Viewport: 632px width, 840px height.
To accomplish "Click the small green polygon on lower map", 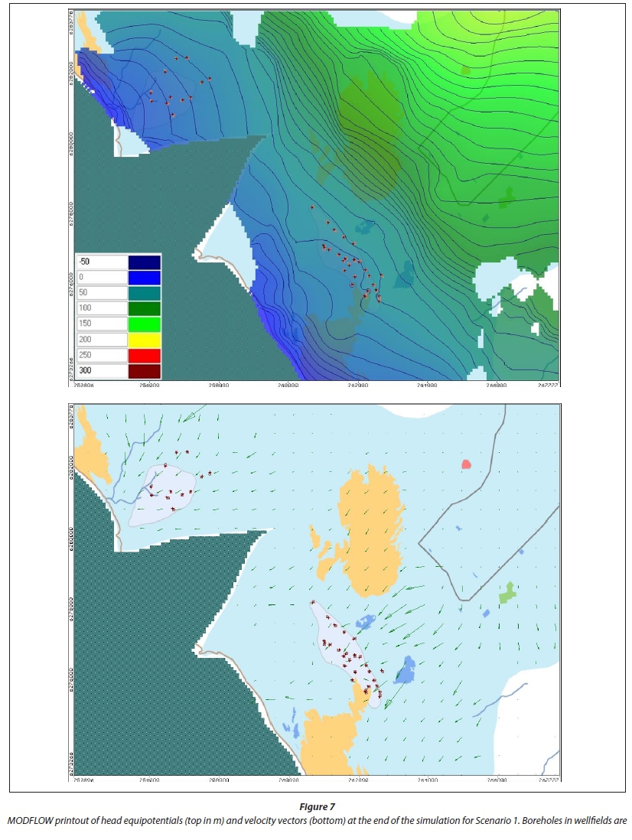I will [x=507, y=593].
